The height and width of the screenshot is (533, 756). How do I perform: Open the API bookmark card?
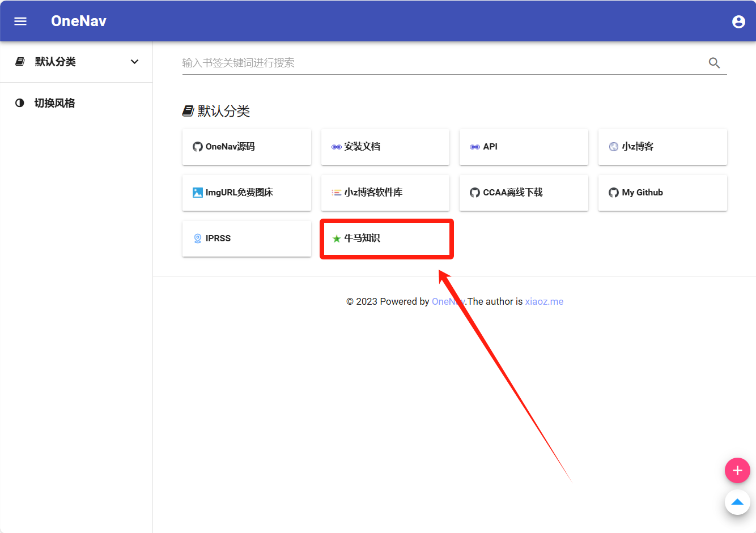pos(523,147)
